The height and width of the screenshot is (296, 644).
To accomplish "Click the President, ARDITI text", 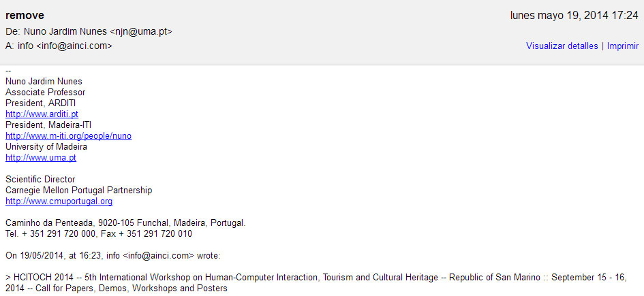I will click(x=40, y=103).
